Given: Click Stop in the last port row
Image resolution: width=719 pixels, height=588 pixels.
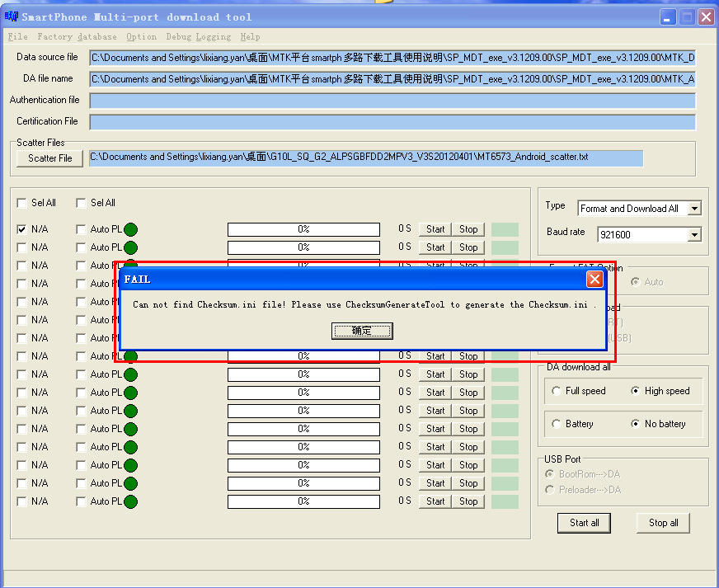Looking at the screenshot, I should pos(468,501).
